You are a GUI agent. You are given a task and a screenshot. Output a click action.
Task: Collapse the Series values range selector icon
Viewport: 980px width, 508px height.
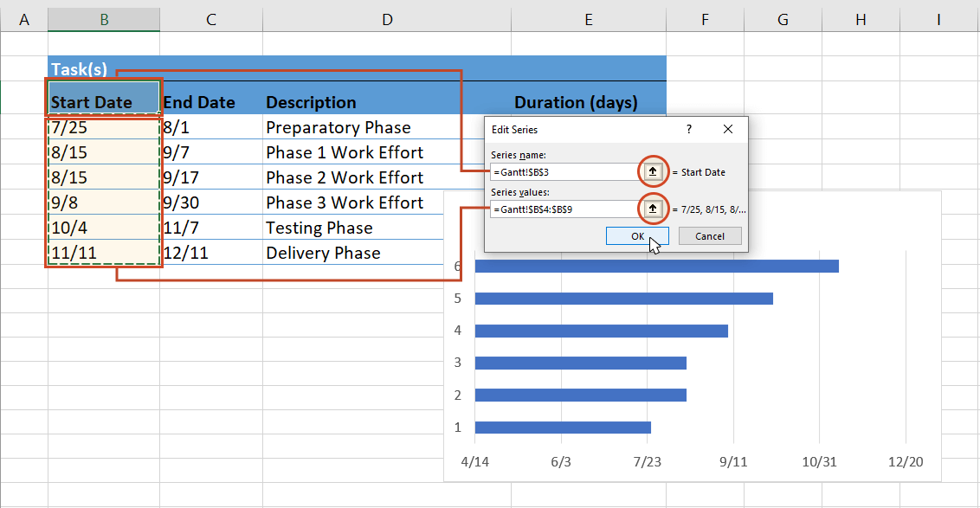[652, 209]
